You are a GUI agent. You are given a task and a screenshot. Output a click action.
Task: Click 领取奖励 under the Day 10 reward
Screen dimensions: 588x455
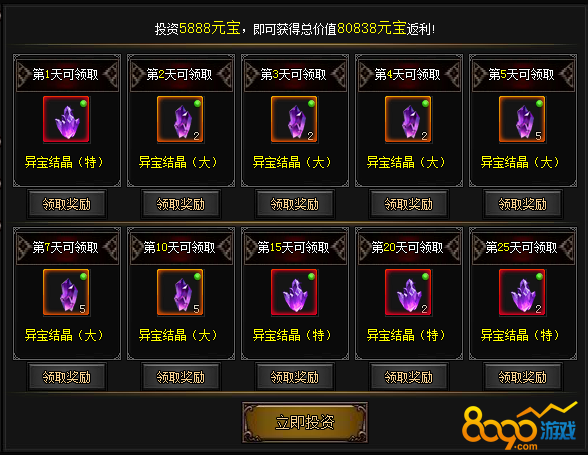[x=181, y=377]
